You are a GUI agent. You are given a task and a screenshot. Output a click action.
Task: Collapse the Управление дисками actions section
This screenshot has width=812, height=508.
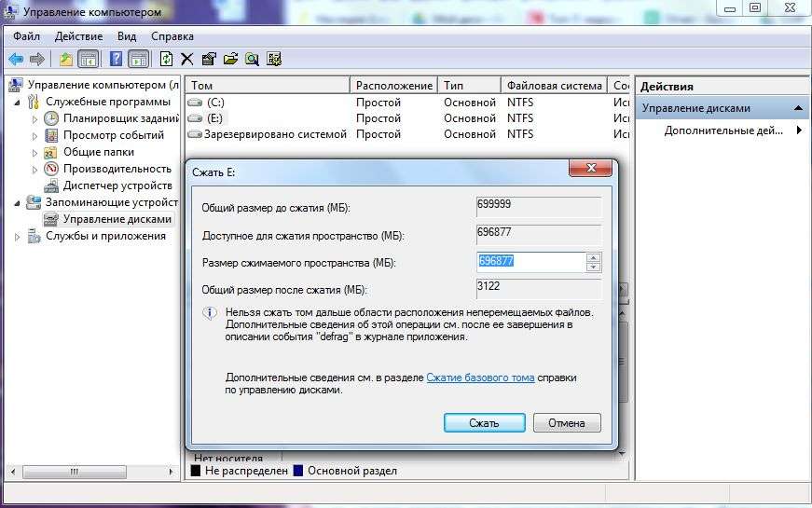click(798, 108)
